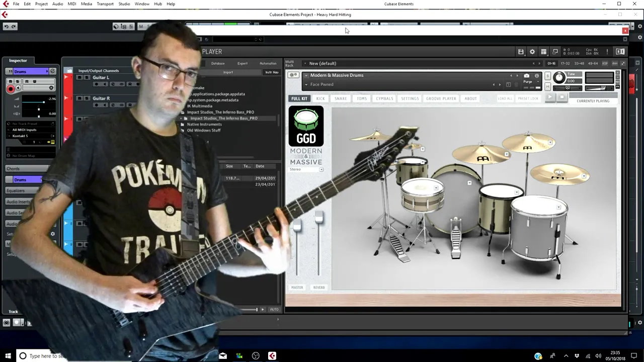Click the Kontakt Tune knob
The image size is (644, 362).
pyautogui.click(x=558, y=77)
